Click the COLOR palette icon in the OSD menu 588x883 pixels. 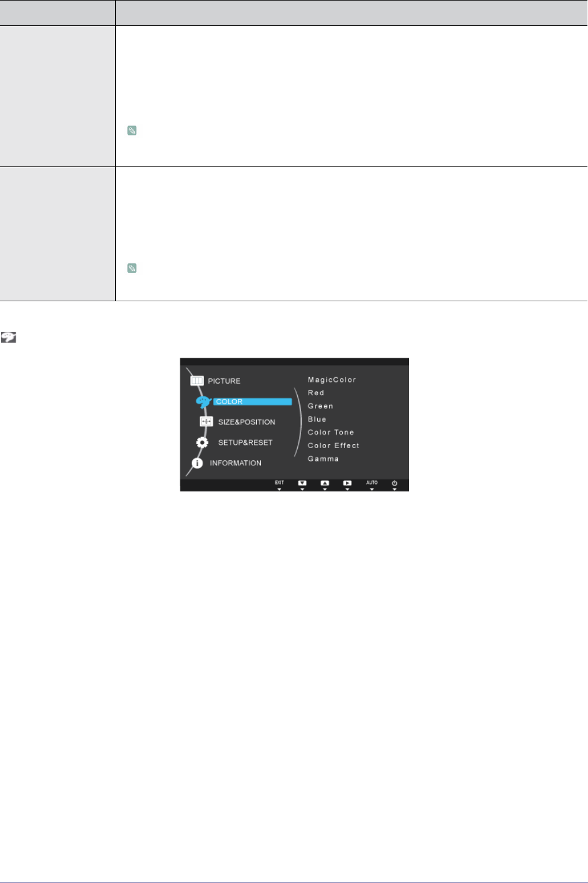coord(203,401)
